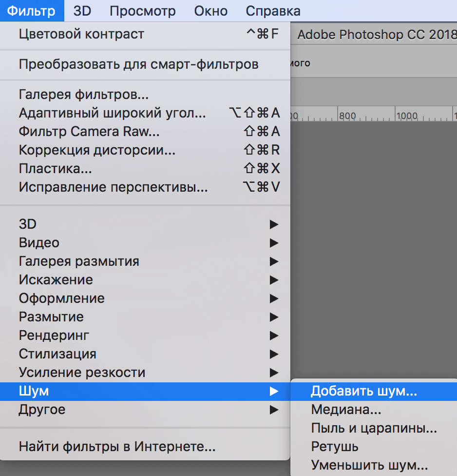Open the Окно menu in menu bar
457x476 pixels.
coord(210,11)
